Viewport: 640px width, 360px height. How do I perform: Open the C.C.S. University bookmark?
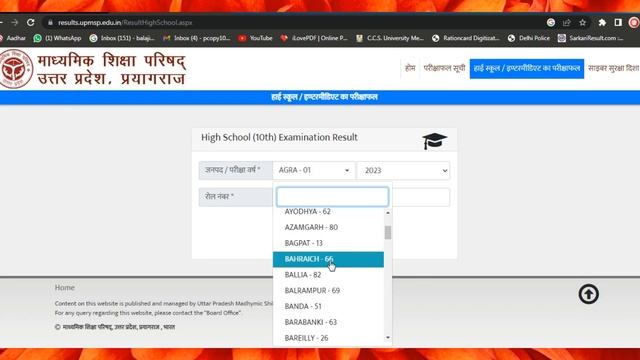390,38
